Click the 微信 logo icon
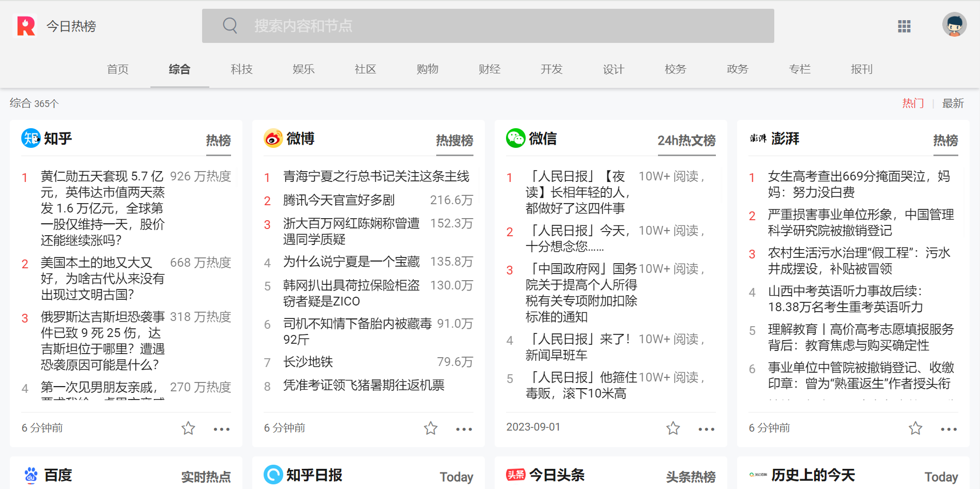Viewport: 980px width, 489px height. pyautogui.click(x=515, y=138)
